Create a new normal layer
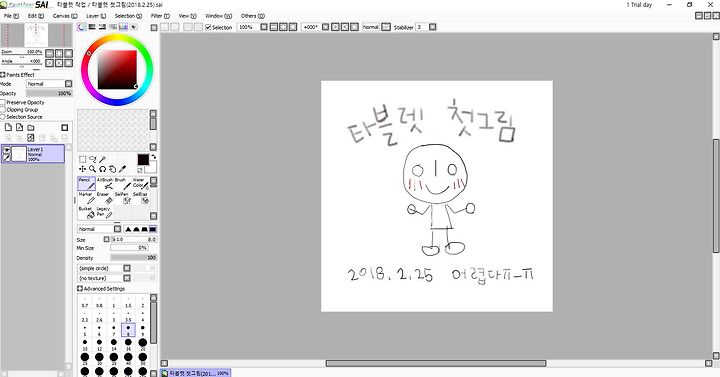720x377 pixels. point(8,127)
